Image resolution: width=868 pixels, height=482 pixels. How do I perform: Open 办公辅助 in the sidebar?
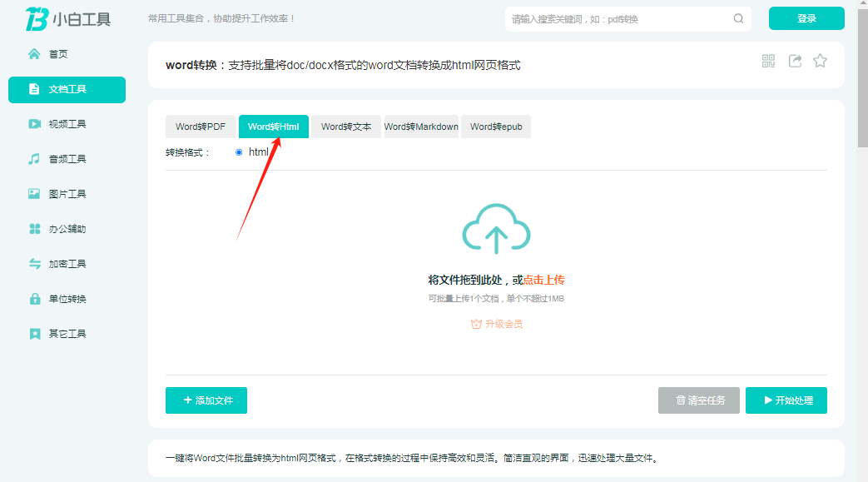pos(67,229)
